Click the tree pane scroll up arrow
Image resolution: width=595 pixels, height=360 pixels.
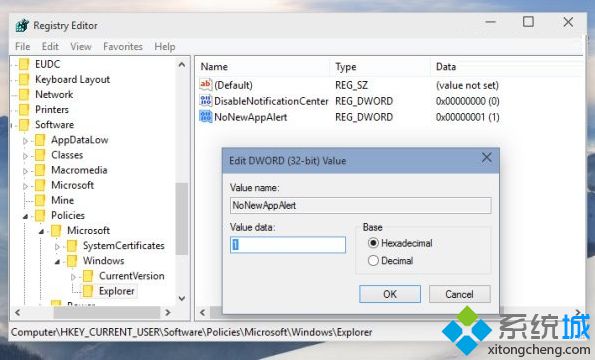tap(181, 65)
